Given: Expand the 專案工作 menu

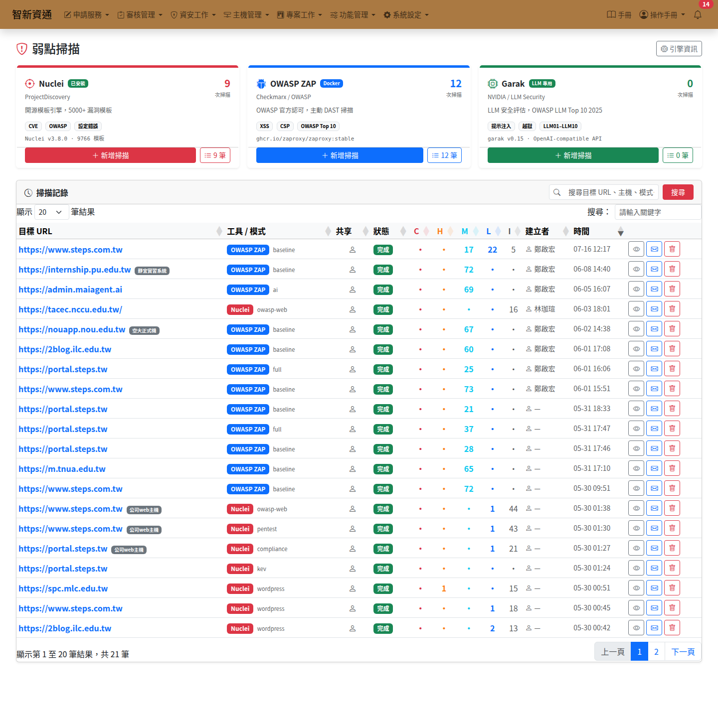Looking at the screenshot, I should (300, 15).
